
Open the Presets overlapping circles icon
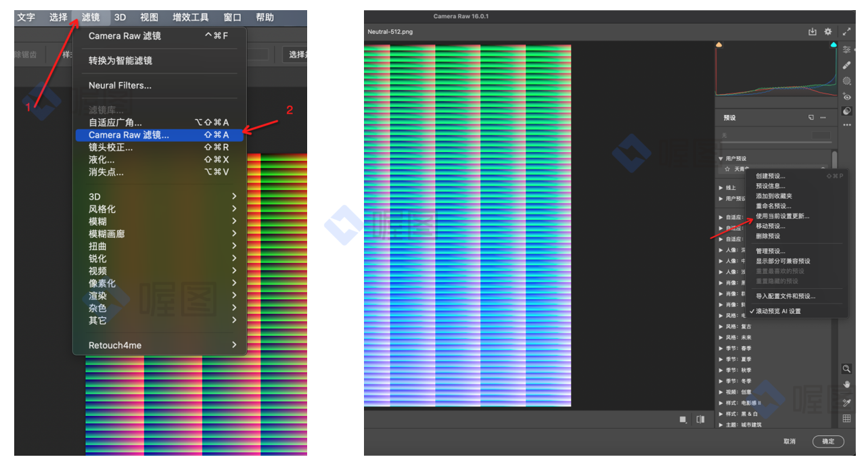click(846, 111)
